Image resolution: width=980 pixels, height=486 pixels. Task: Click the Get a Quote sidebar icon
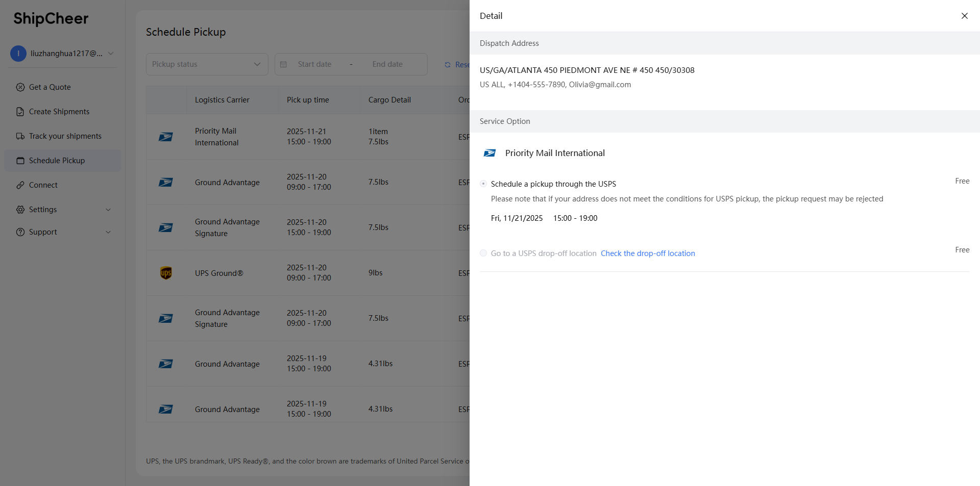(20, 87)
